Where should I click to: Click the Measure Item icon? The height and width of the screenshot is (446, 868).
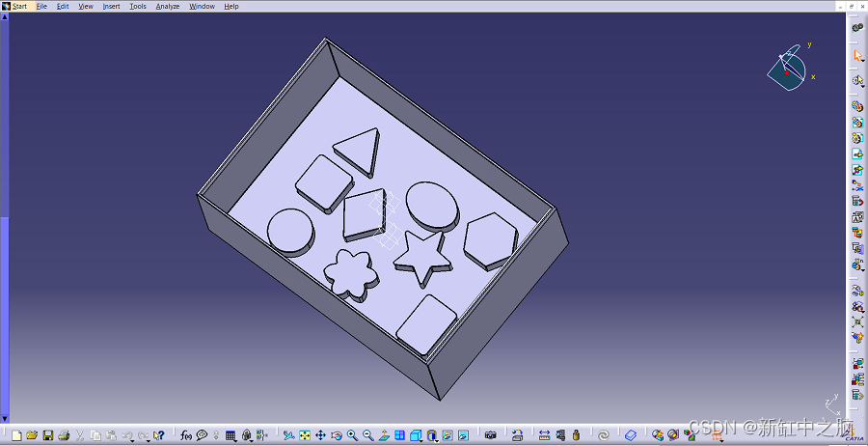(560, 435)
